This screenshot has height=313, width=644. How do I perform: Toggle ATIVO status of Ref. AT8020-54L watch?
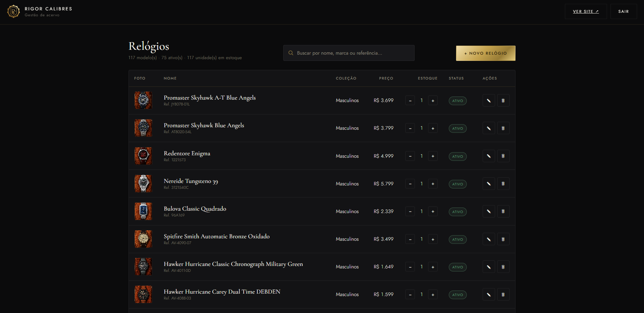coord(457,128)
